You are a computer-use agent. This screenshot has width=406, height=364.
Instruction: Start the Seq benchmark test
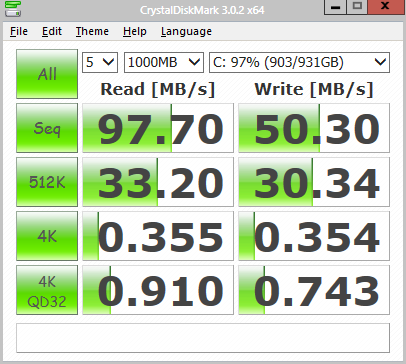(x=47, y=128)
